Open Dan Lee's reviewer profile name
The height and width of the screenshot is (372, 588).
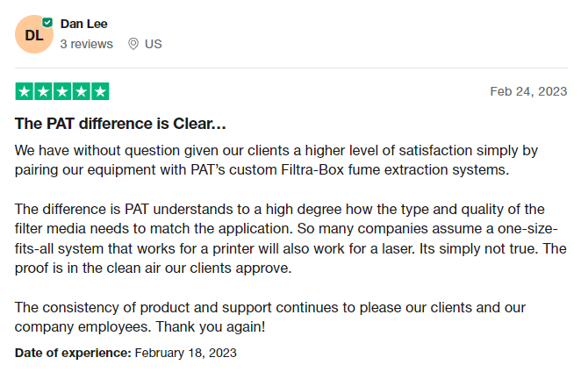[84, 24]
